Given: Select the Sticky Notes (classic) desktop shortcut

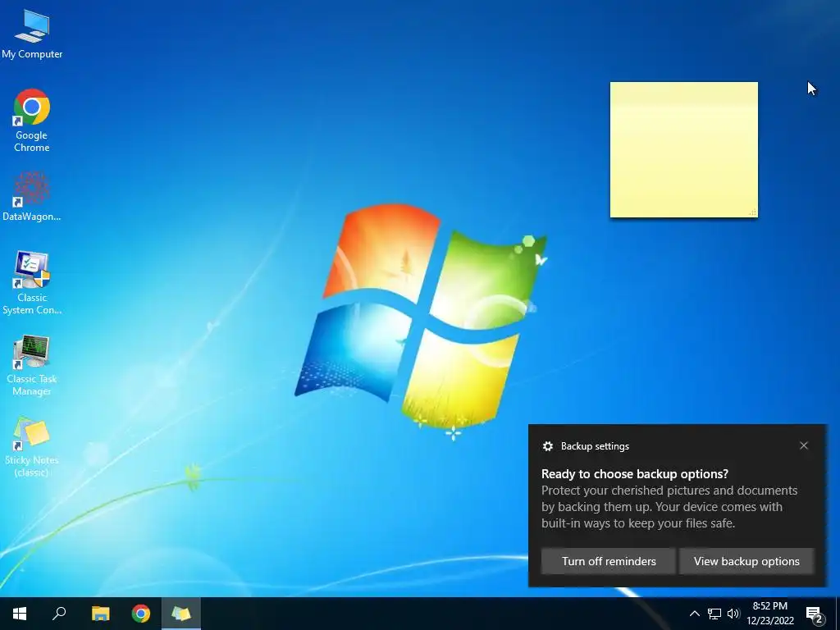Looking at the screenshot, I should click(32, 447).
